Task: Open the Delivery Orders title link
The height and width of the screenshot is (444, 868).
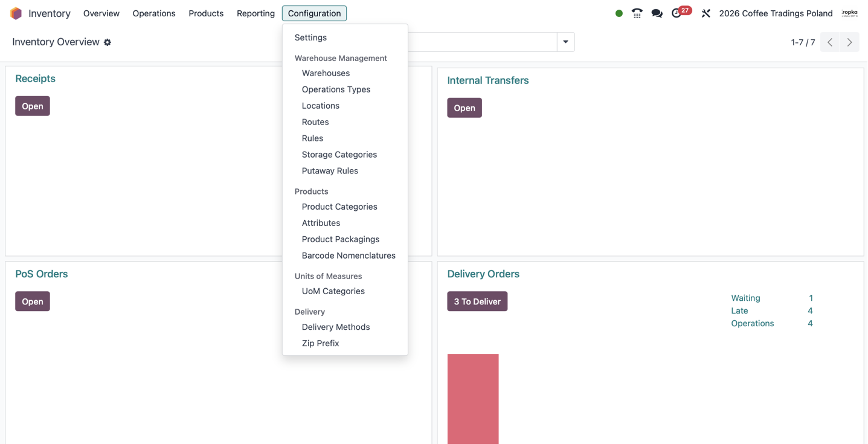Action: [483, 274]
